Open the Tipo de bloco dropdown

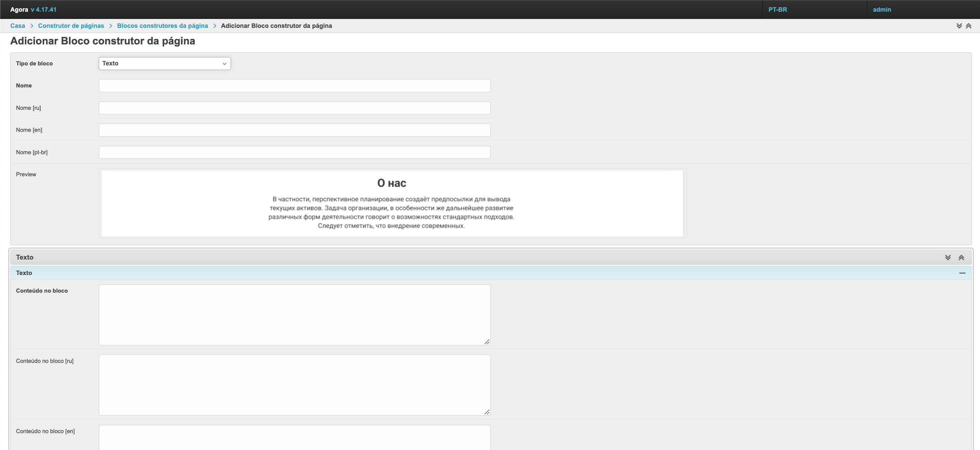click(164, 63)
